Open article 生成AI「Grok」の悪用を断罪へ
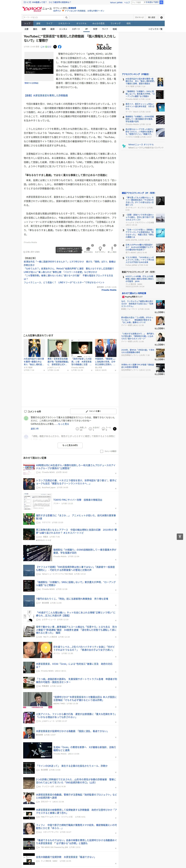The image size is (186, 868). pyautogui.click(x=84, y=748)
